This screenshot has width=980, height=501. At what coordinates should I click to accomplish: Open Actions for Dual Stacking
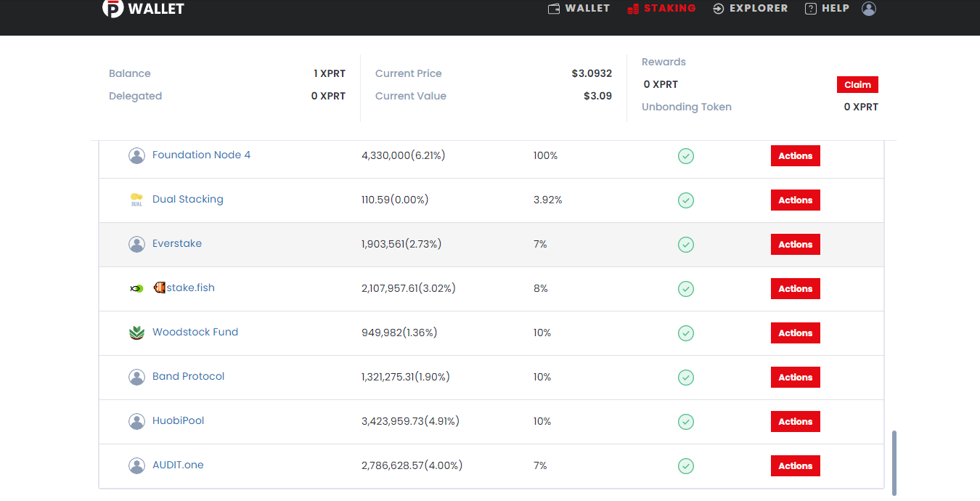796,200
